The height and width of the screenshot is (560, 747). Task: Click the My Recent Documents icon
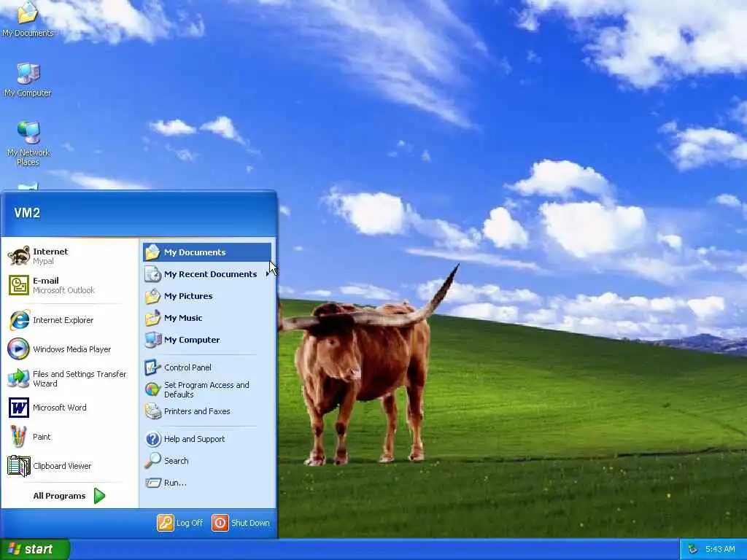tap(152, 274)
